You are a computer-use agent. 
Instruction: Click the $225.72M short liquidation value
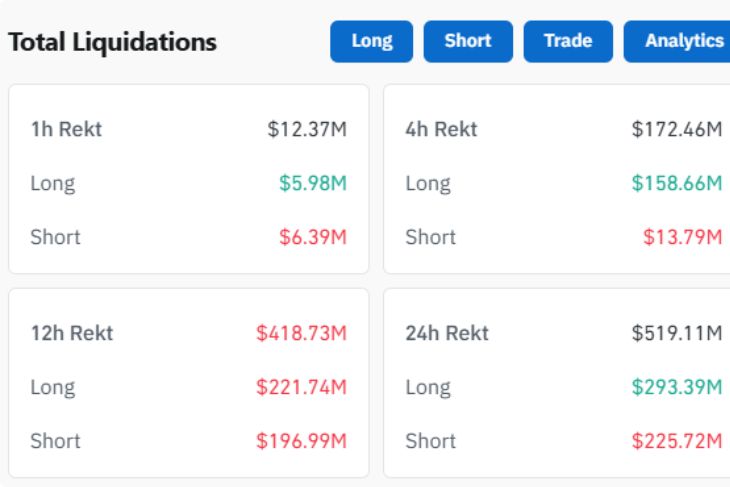coord(677,441)
